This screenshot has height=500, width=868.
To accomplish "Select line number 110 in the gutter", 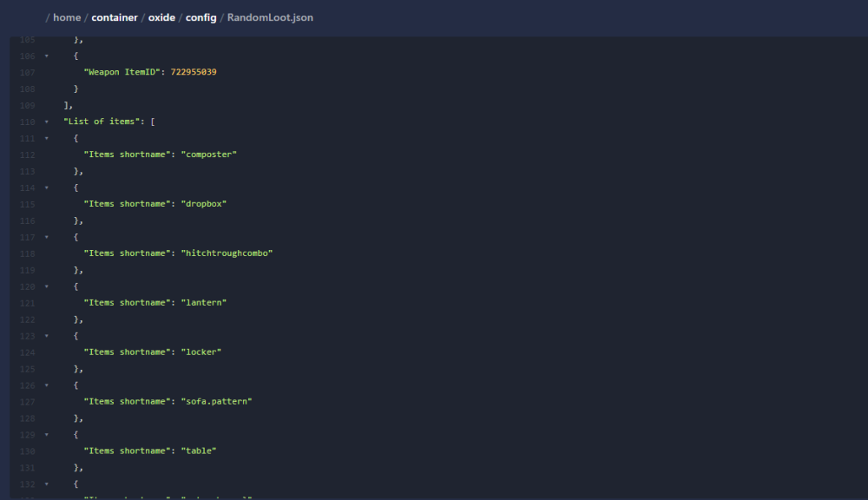I will [x=27, y=122].
